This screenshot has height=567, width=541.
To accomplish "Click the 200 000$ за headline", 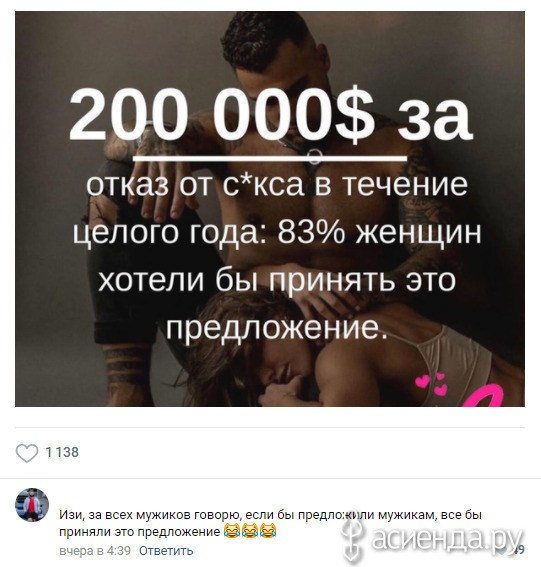I will tap(270, 114).
